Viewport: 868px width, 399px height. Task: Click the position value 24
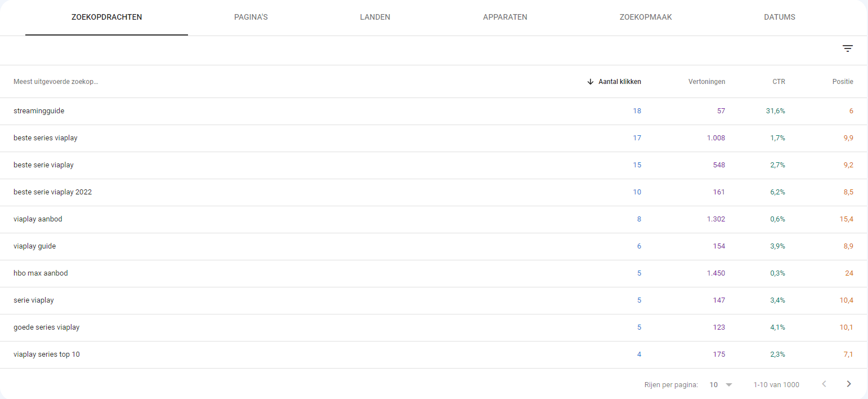[x=849, y=273]
